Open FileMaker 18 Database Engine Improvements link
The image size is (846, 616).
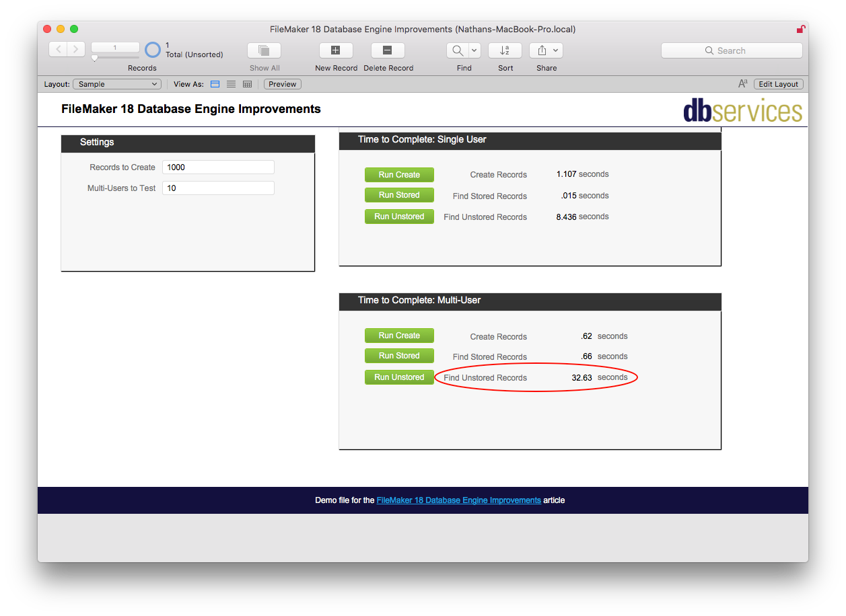coord(458,500)
